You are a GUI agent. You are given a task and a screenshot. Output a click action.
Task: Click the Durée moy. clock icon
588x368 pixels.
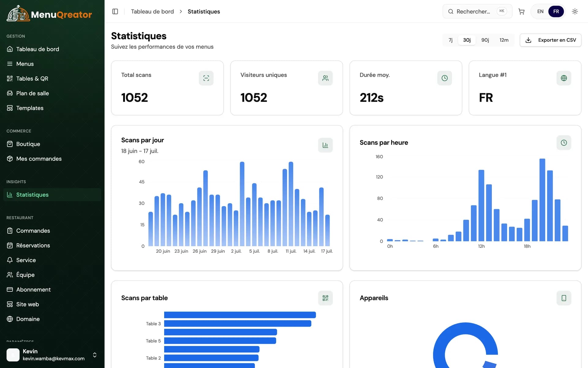[x=444, y=78]
